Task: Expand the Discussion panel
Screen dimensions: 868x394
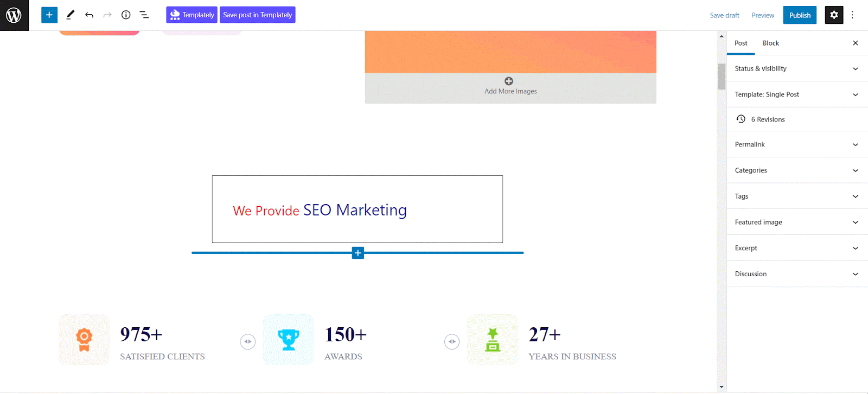Action: [797, 274]
